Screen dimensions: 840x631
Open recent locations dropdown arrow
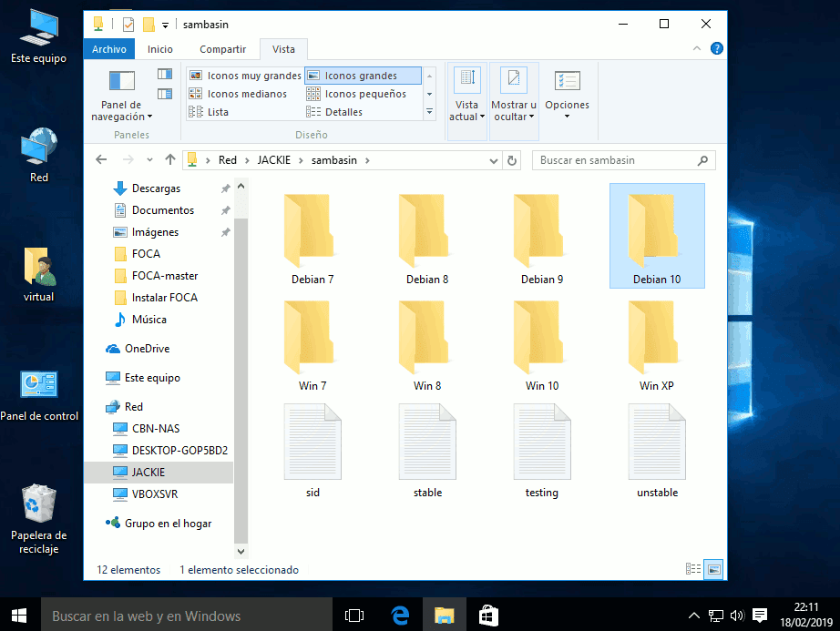pos(149,160)
